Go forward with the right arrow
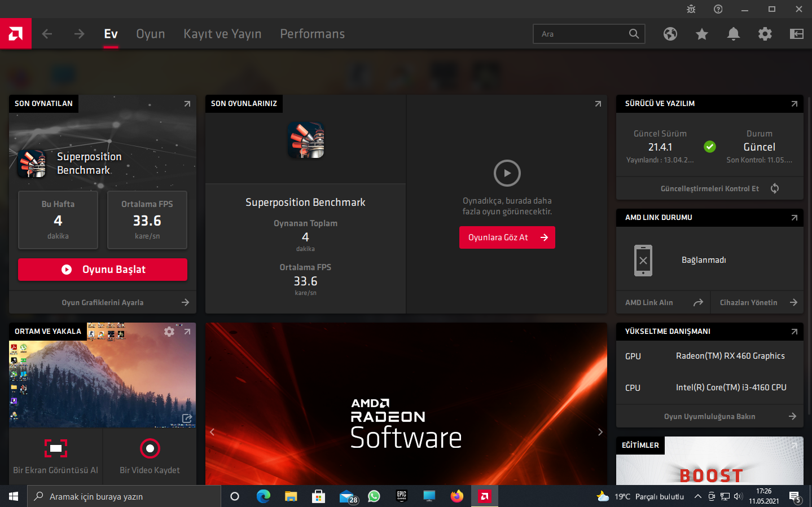812x507 pixels. pos(79,34)
